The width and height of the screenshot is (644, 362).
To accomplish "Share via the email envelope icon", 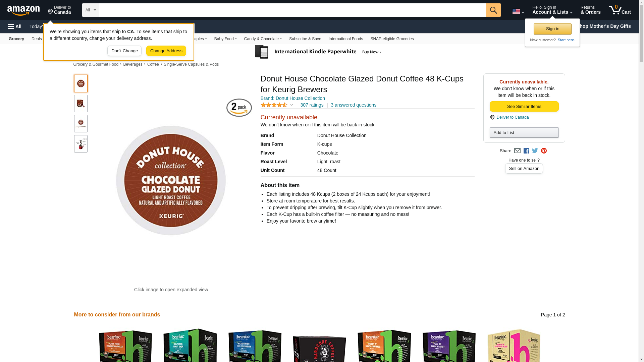I will pos(517,151).
